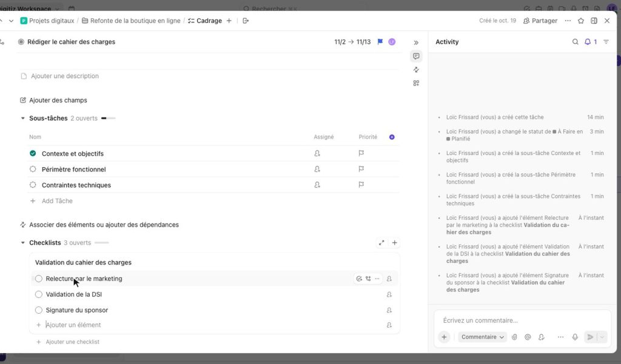Image resolution: width=621 pixels, height=364 pixels.
Task: Collapse the activity panel with double chevron
Action: pos(416,43)
